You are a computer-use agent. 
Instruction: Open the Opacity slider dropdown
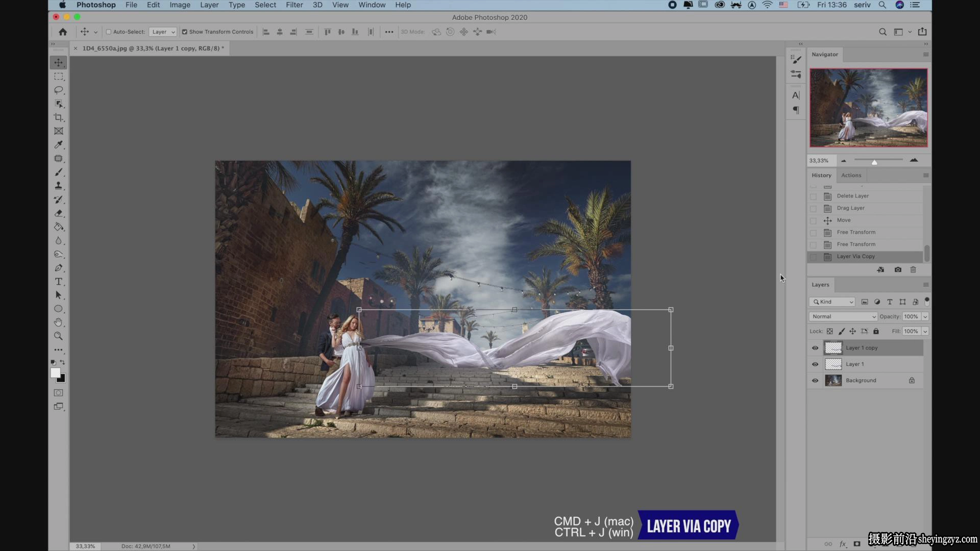925,316
